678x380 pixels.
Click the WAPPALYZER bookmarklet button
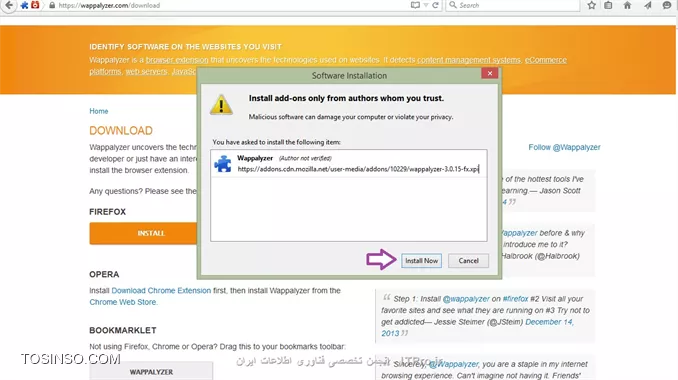pyautogui.click(x=151, y=371)
